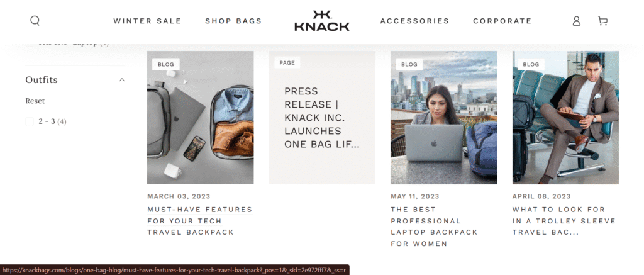Open What to Look For trolley sleeve article
This screenshot has width=644, height=275.
click(x=564, y=221)
